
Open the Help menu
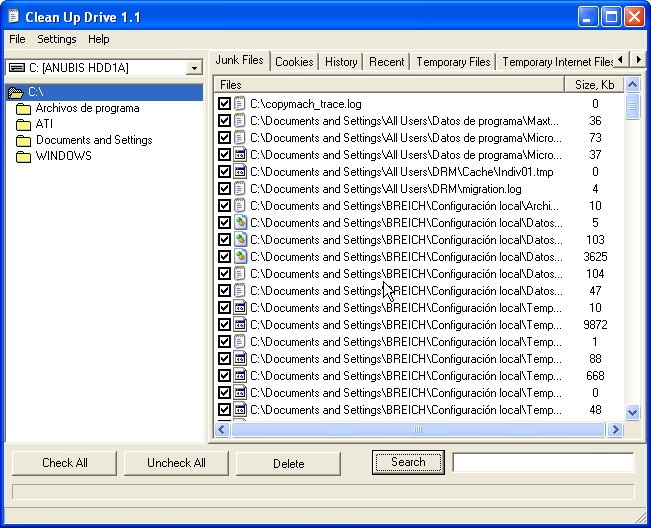[98, 39]
